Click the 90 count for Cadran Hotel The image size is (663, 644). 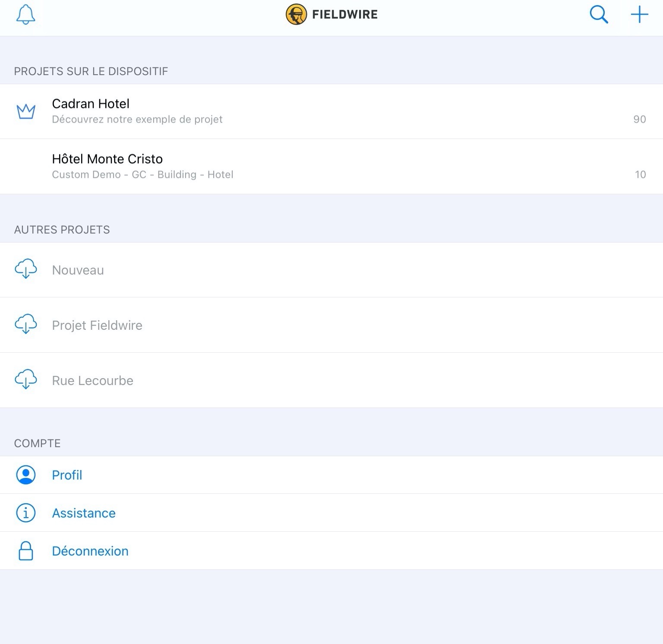point(640,119)
